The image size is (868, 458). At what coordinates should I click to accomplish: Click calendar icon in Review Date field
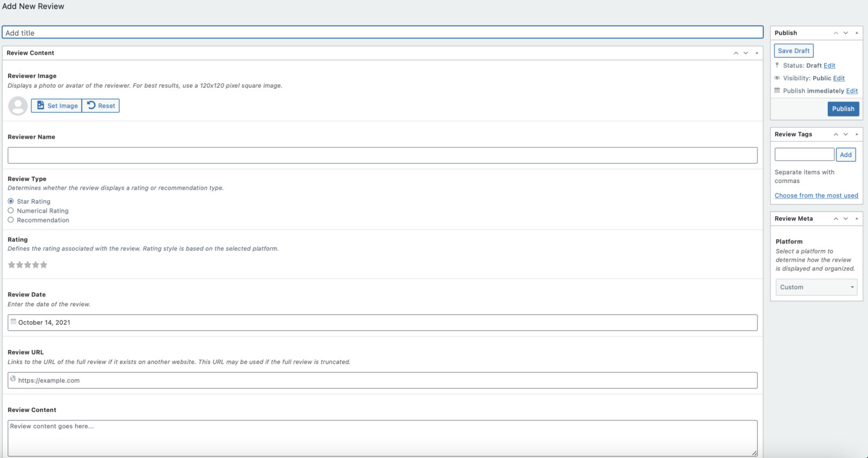point(14,322)
